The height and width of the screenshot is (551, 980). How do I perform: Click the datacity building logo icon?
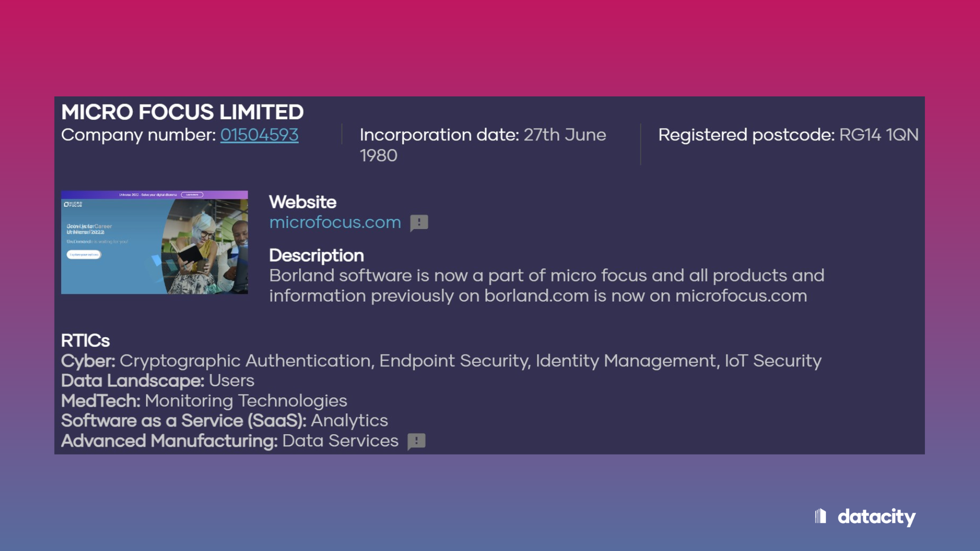pyautogui.click(x=820, y=516)
